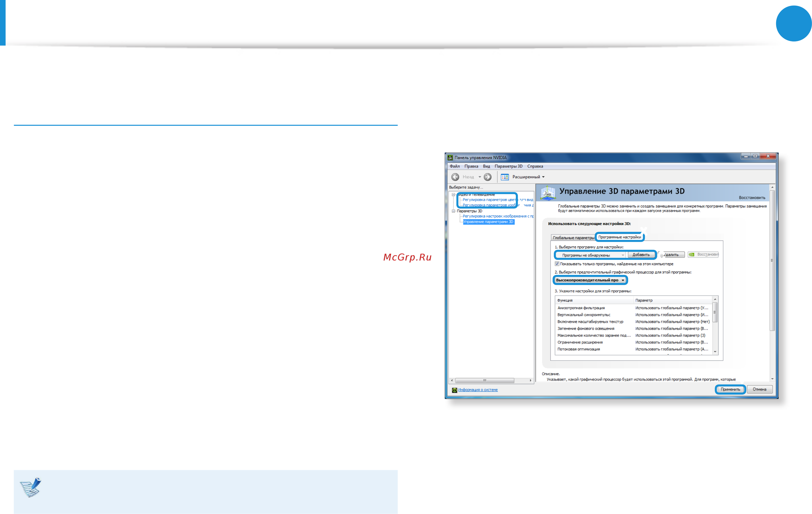Open the back history dropdown arrow
812x514 pixels.
click(480, 177)
